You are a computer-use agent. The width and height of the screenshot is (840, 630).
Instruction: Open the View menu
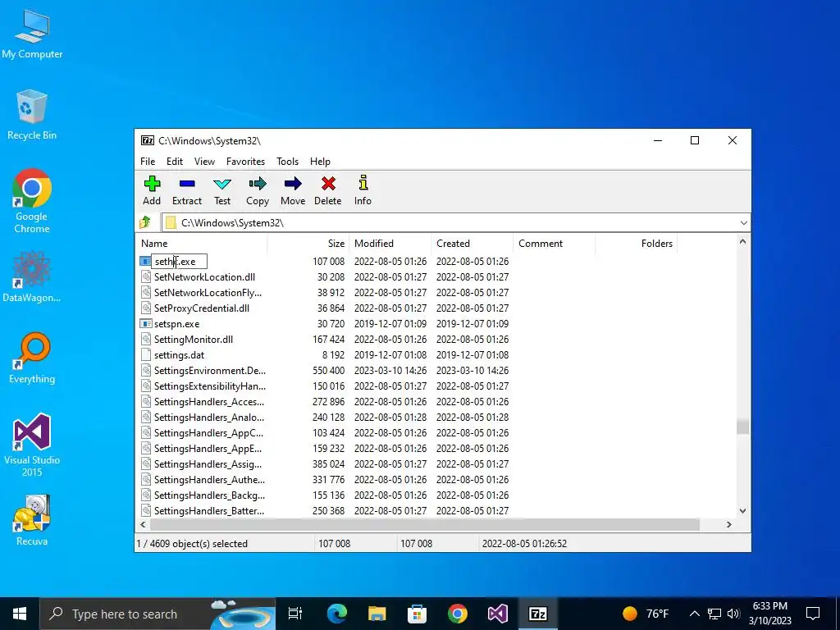click(204, 162)
